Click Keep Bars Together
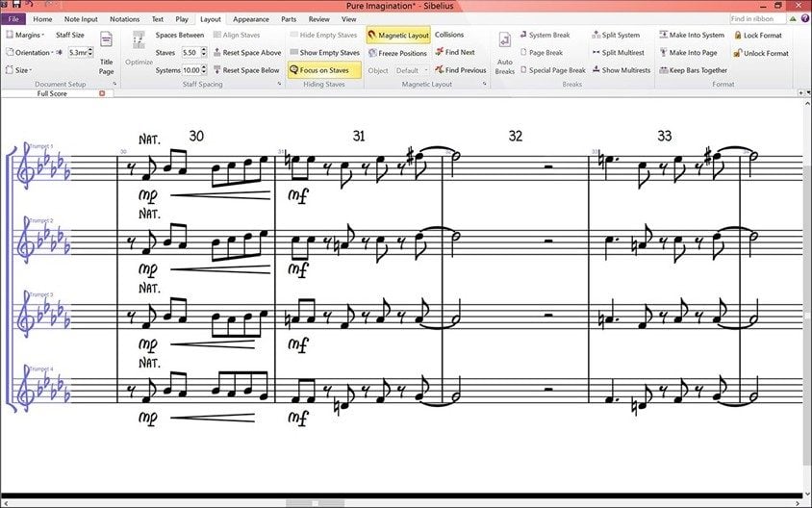 [x=693, y=70]
